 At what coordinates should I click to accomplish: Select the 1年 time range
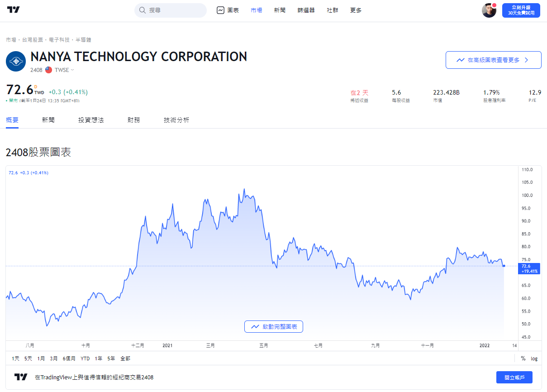point(98,359)
